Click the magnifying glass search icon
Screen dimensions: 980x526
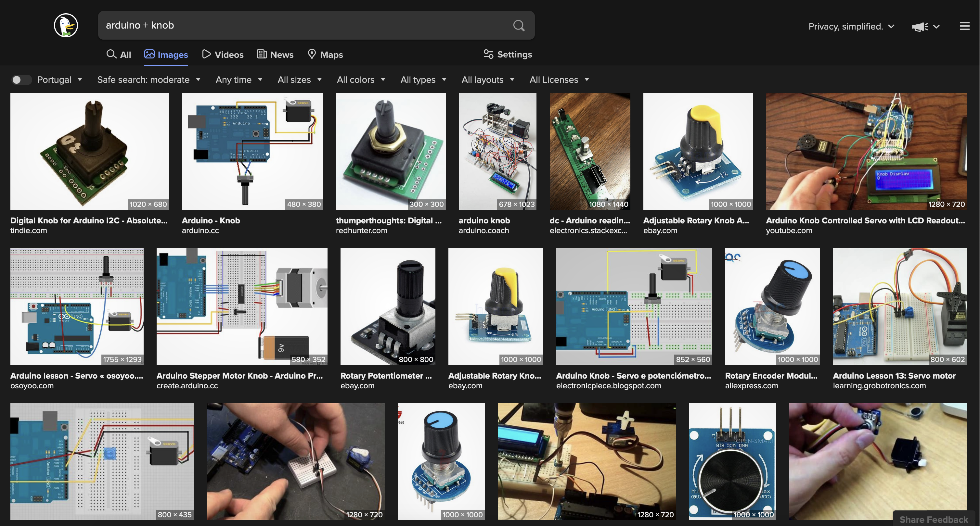(x=519, y=25)
